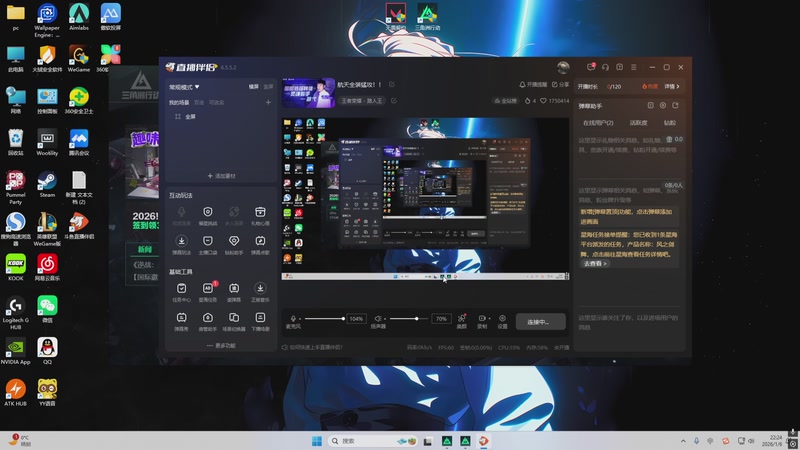
Task: Open Steam desktop shortcut
Action: 47,185
